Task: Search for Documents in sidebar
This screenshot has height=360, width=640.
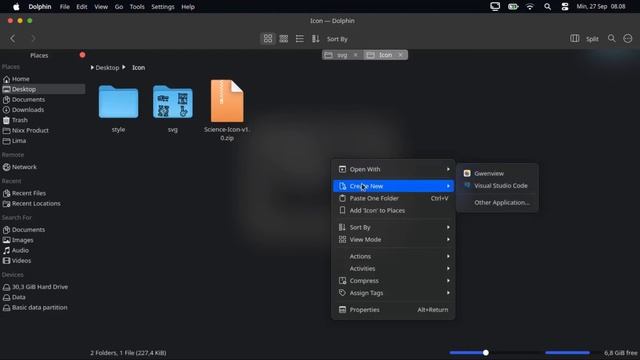Action: coord(43,230)
